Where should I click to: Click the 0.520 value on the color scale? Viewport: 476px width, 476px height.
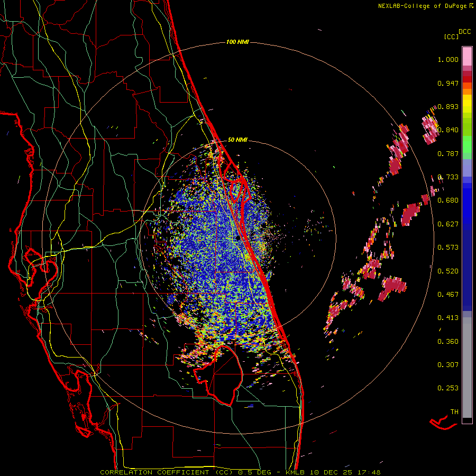(x=448, y=271)
